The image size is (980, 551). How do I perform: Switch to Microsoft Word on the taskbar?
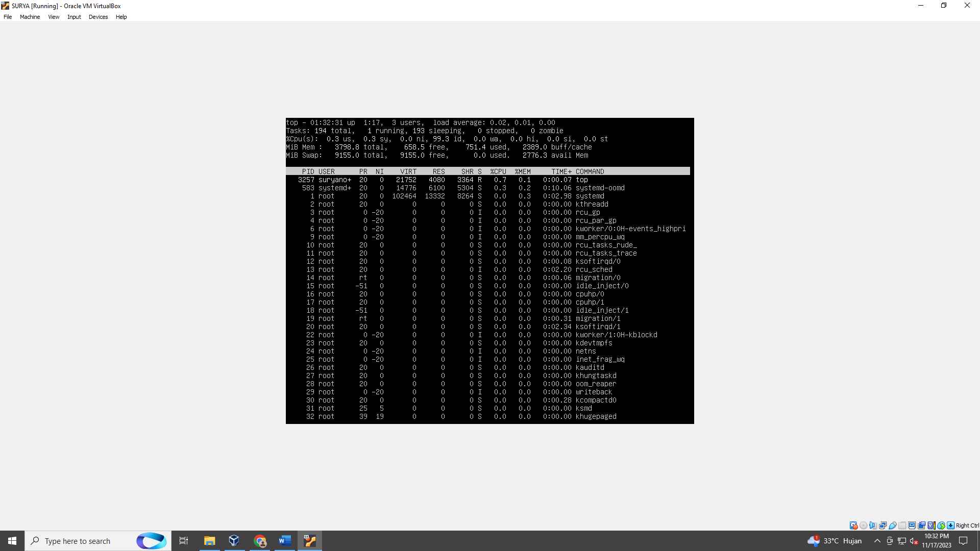[285, 541]
